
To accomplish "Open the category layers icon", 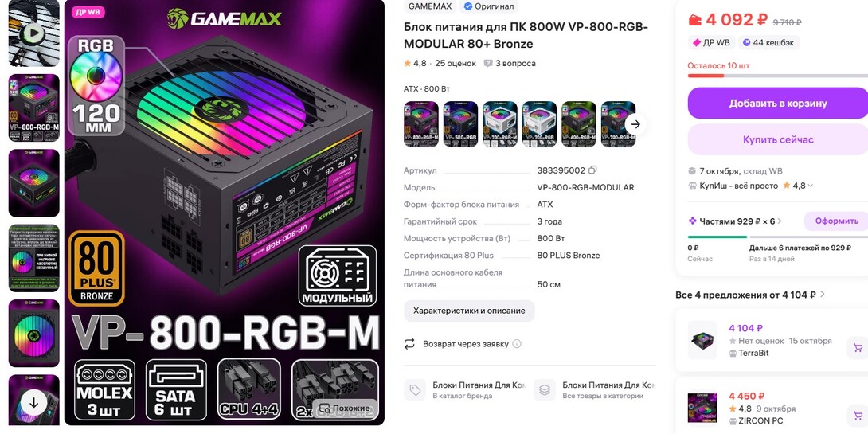I will [x=544, y=389].
